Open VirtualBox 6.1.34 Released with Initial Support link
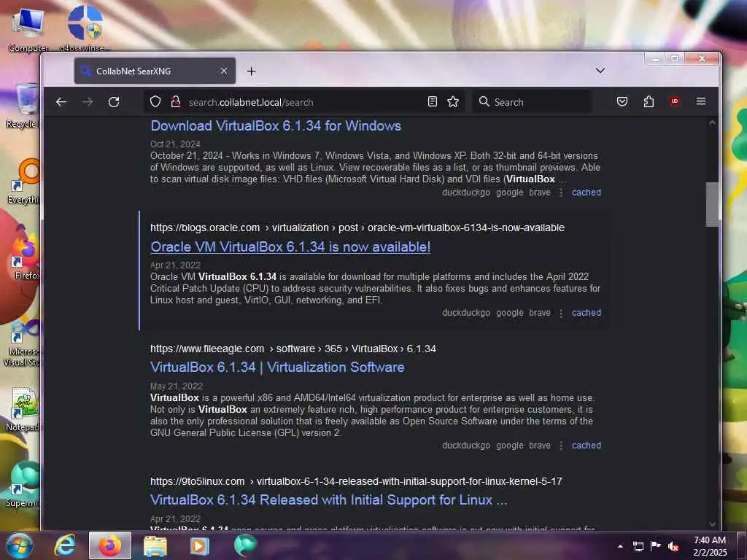Image resolution: width=747 pixels, height=560 pixels. (x=329, y=500)
